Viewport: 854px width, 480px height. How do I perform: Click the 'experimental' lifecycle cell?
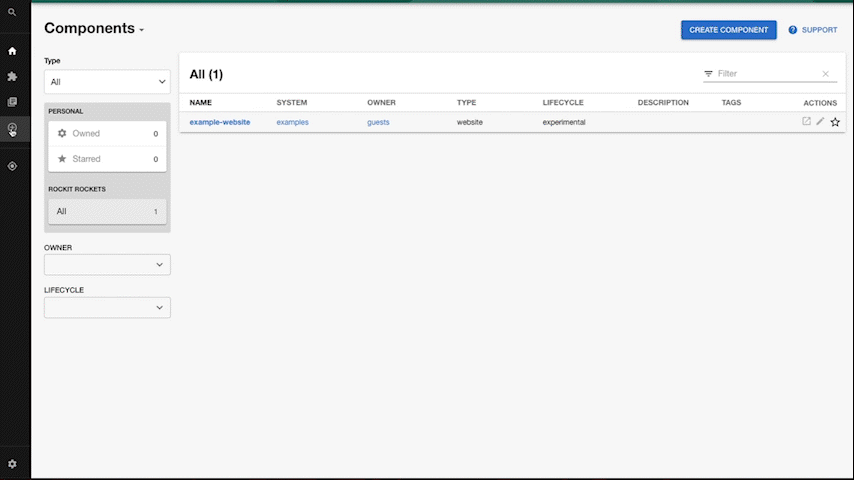click(x=564, y=122)
